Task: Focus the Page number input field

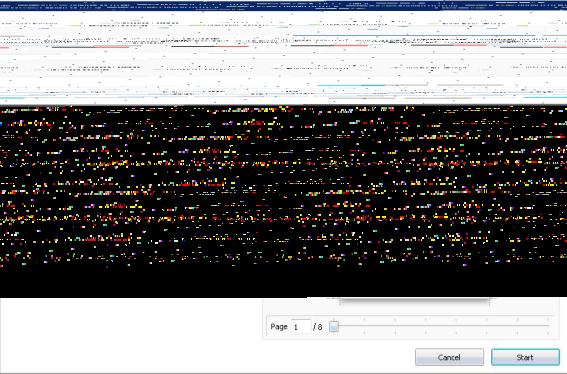Action: click(x=301, y=327)
